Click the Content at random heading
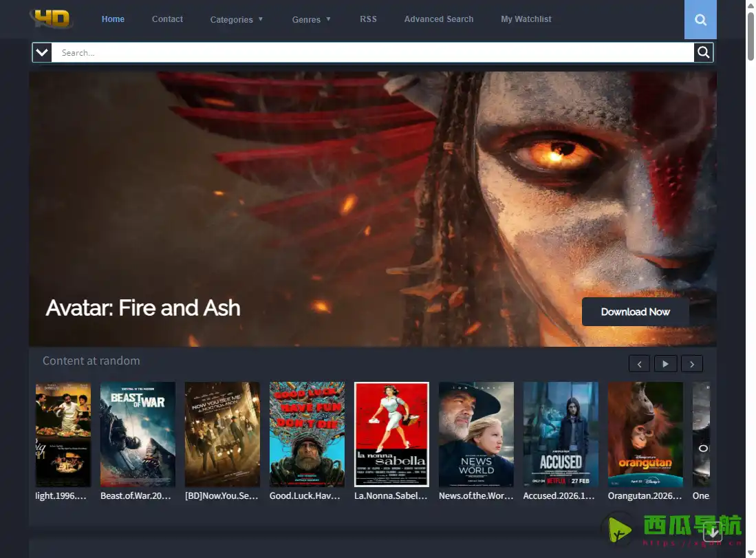The height and width of the screenshot is (558, 756). pos(91,361)
